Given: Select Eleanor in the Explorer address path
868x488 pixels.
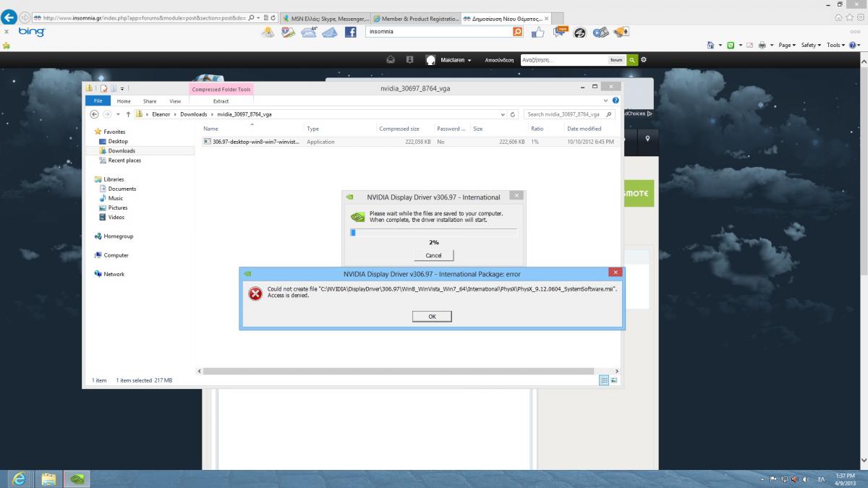Looking at the screenshot, I should pyautogui.click(x=161, y=114).
